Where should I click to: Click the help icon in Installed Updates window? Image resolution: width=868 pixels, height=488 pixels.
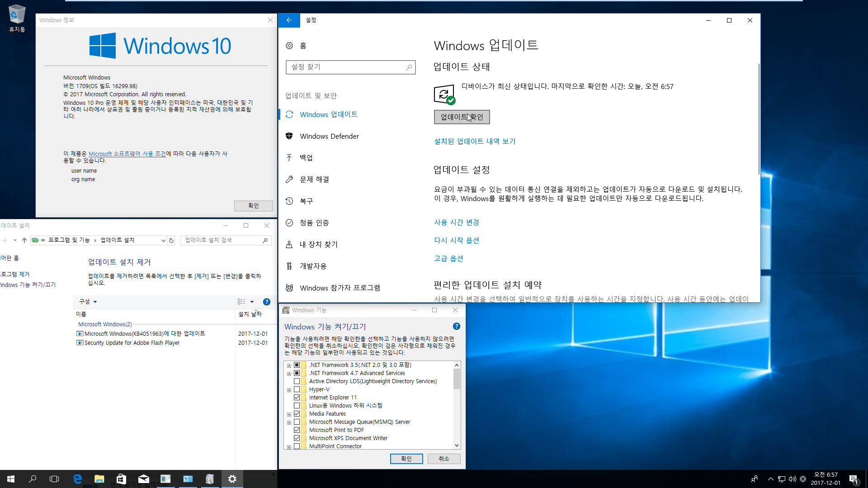point(267,302)
